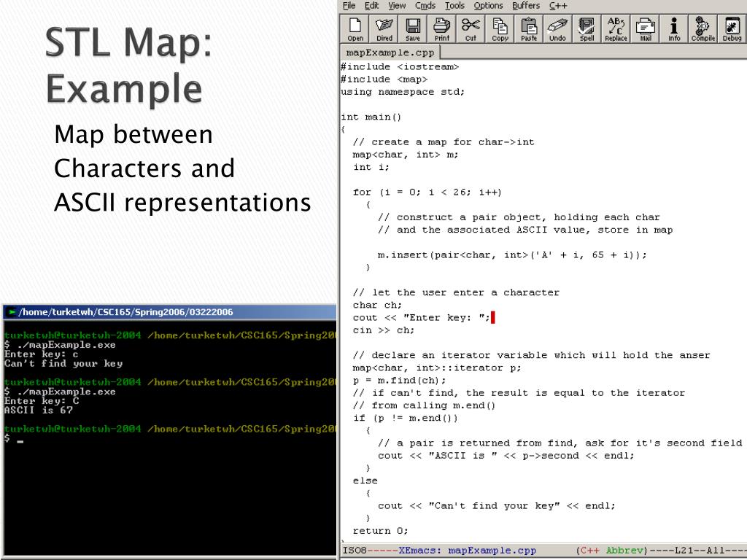
Task: Open the Cmds menu
Action: [425, 6]
